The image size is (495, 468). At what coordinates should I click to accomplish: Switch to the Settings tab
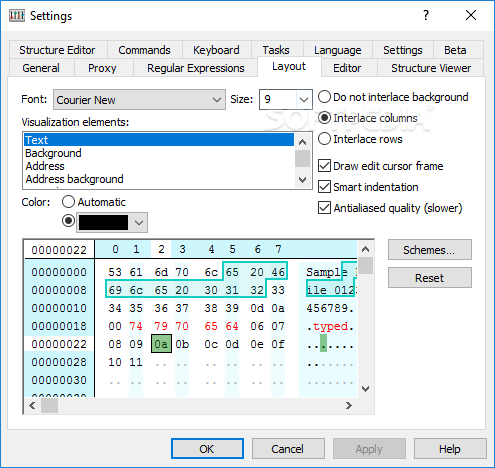click(403, 50)
